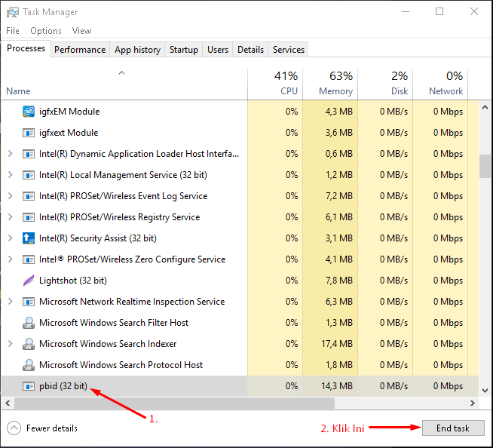Screen dimensions: 493x448
Task: Click the horizontal scrollbar thumb
Action: [174, 403]
